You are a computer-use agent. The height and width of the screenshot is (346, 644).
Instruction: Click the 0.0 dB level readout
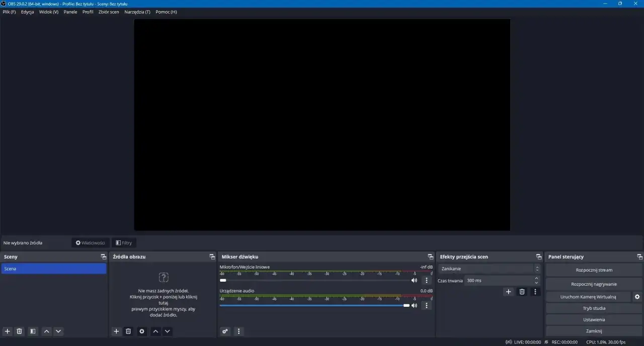(427, 291)
